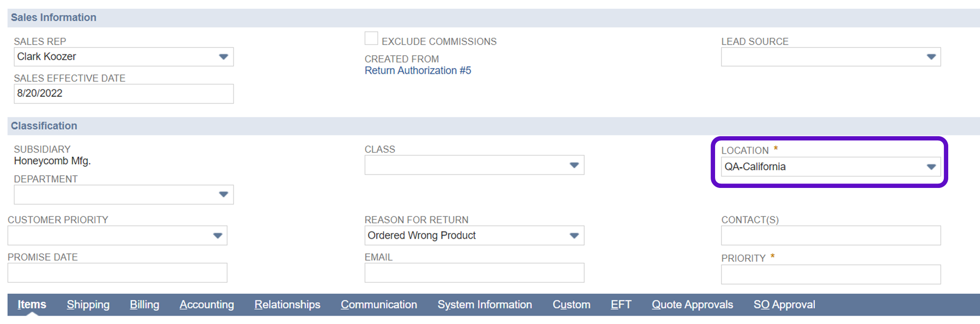
Task: Go to the Accounting tab
Action: click(207, 304)
